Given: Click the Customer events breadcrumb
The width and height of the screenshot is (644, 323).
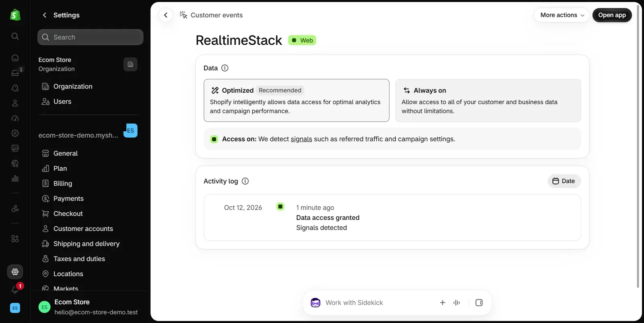Looking at the screenshot, I should (x=217, y=15).
